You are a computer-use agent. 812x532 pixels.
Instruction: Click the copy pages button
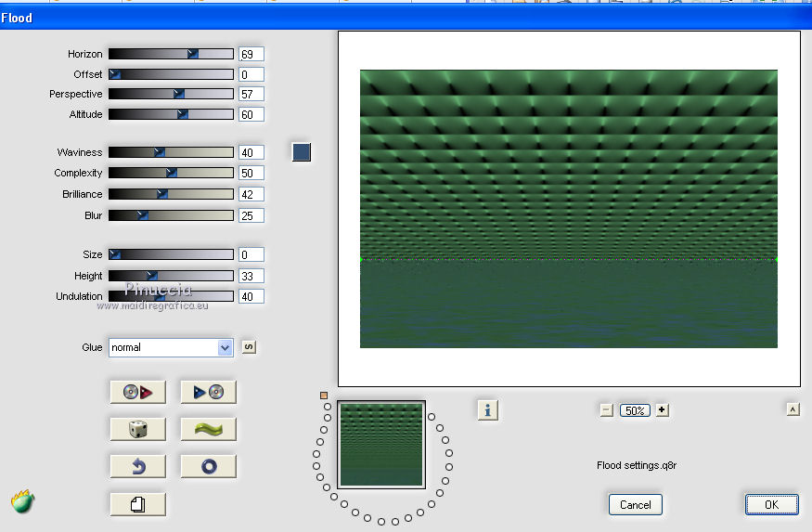(137, 504)
